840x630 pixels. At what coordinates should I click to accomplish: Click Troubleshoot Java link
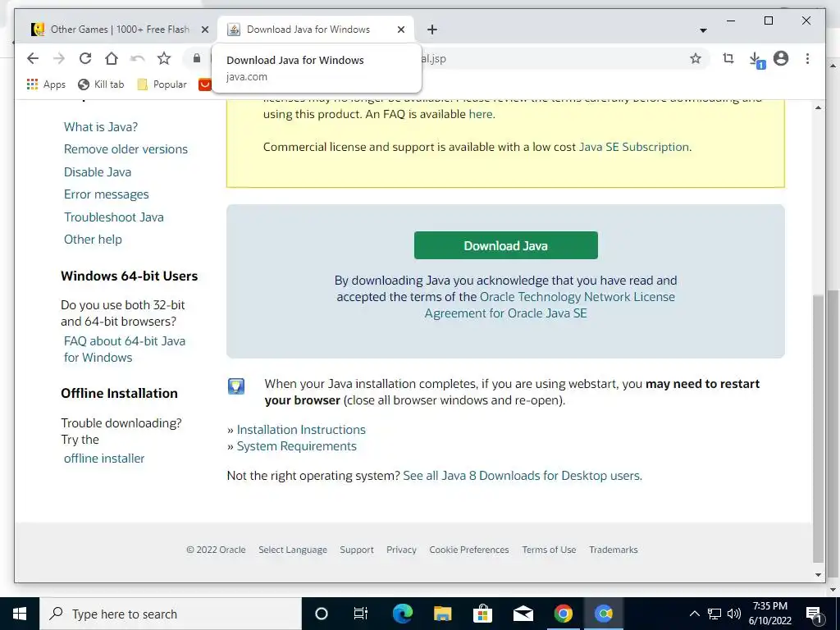(x=114, y=217)
